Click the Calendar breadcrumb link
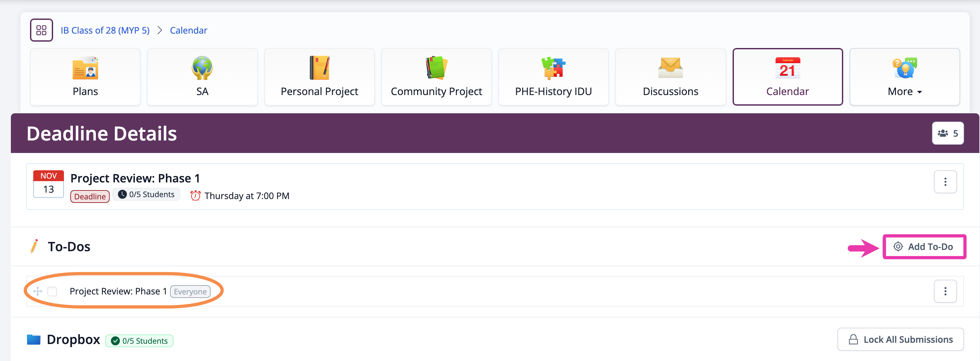 pyautogui.click(x=188, y=30)
